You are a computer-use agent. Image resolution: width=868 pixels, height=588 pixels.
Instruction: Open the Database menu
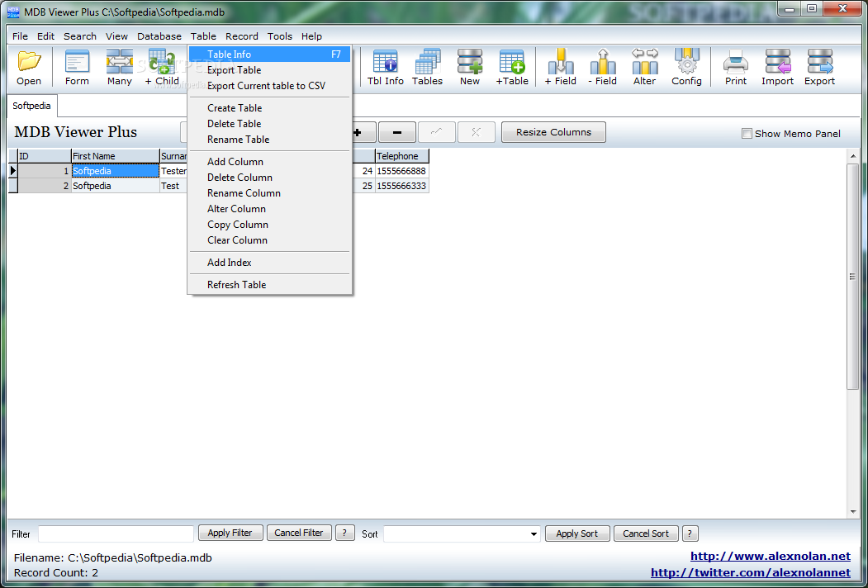159,36
